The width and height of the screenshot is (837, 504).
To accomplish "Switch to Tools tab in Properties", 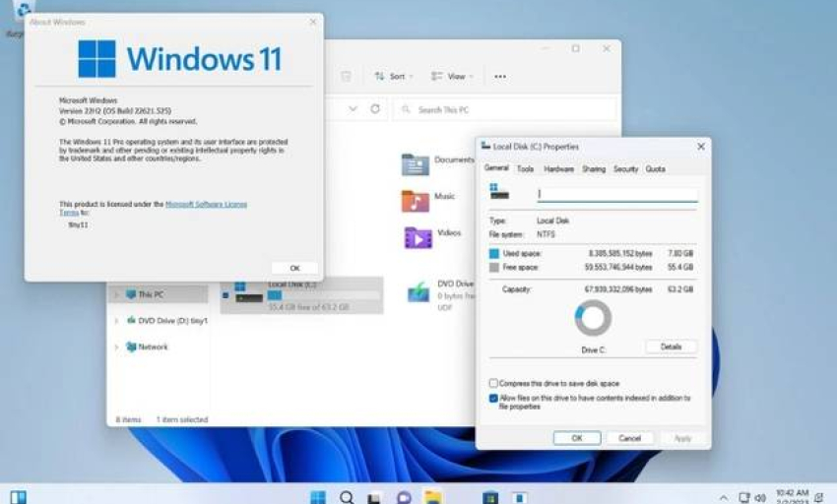I will pyautogui.click(x=525, y=168).
